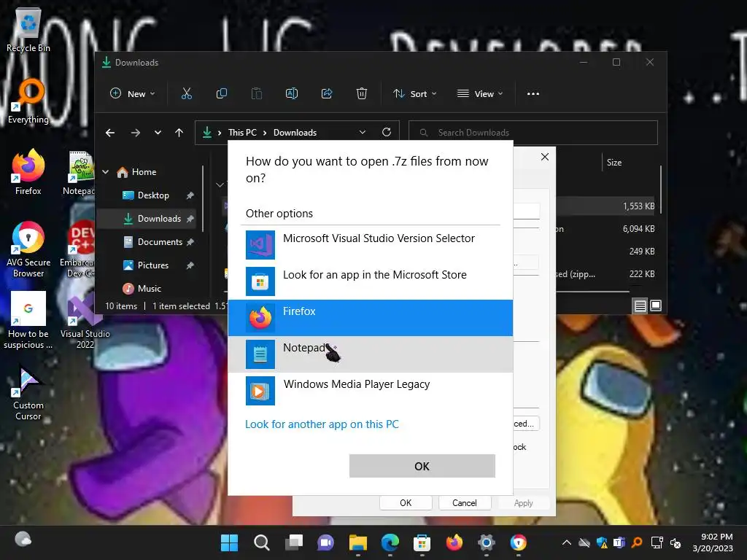The image size is (747, 560).
Task: Open the View dropdown menu
Action: [480, 94]
